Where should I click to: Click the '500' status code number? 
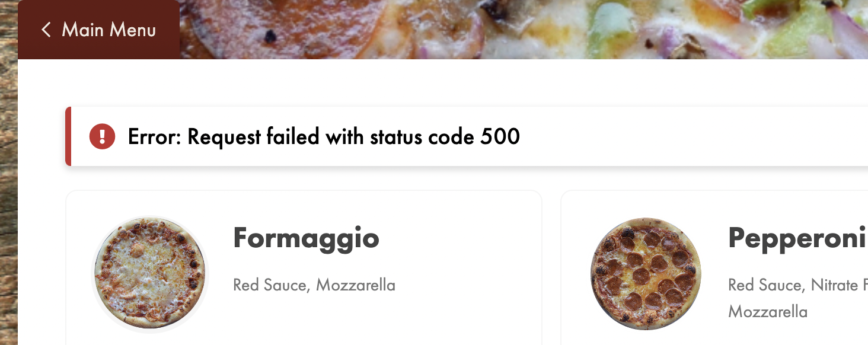[x=500, y=137]
